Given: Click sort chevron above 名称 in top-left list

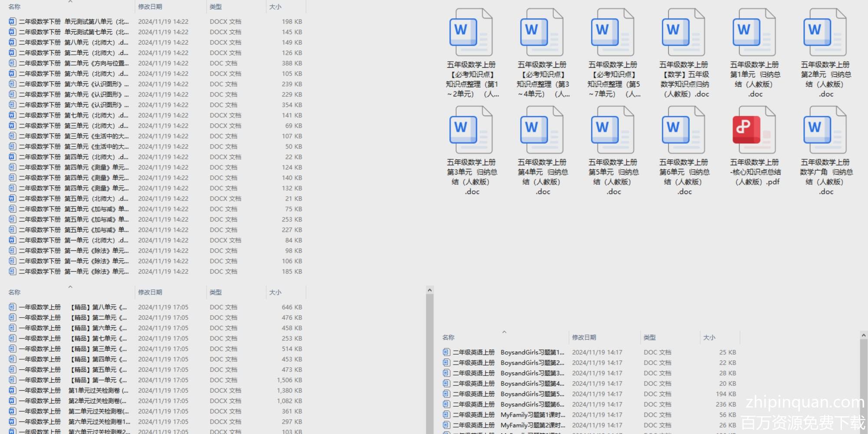Looking at the screenshot, I should [x=70, y=2].
